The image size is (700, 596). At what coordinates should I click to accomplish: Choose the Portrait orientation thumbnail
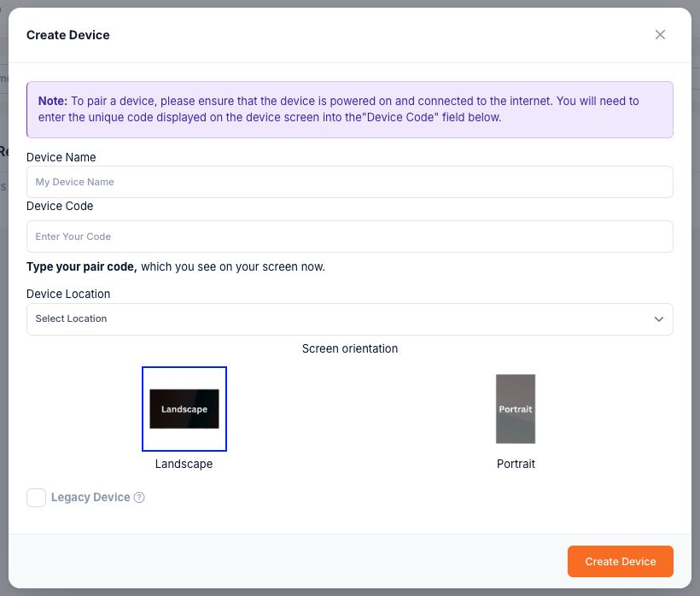[x=516, y=409]
